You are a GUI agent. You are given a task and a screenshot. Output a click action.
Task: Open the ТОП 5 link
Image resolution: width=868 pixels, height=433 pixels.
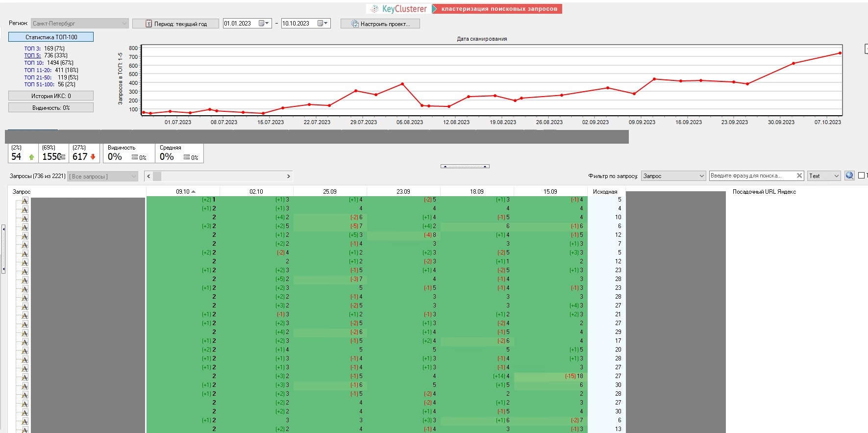32,55
